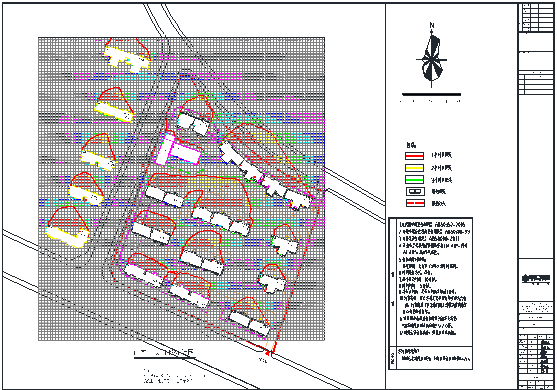Click the legend heading above the swatches

(x=411, y=145)
